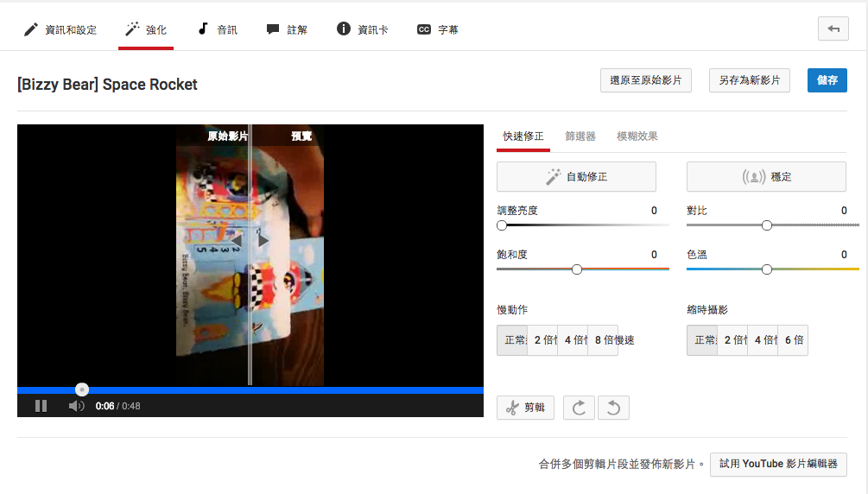868x494 pixels.
Task: Click the 調整亮度 brightness slider handle
Action: click(502, 225)
